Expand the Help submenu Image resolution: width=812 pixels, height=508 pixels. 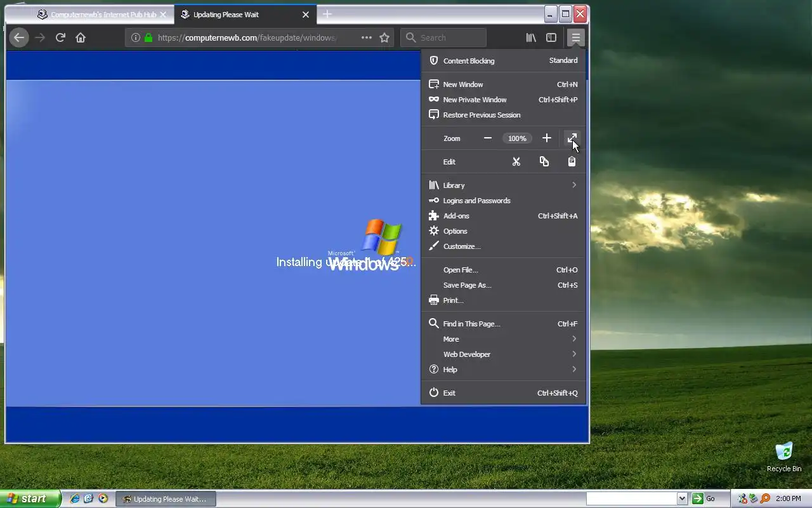[x=504, y=369]
